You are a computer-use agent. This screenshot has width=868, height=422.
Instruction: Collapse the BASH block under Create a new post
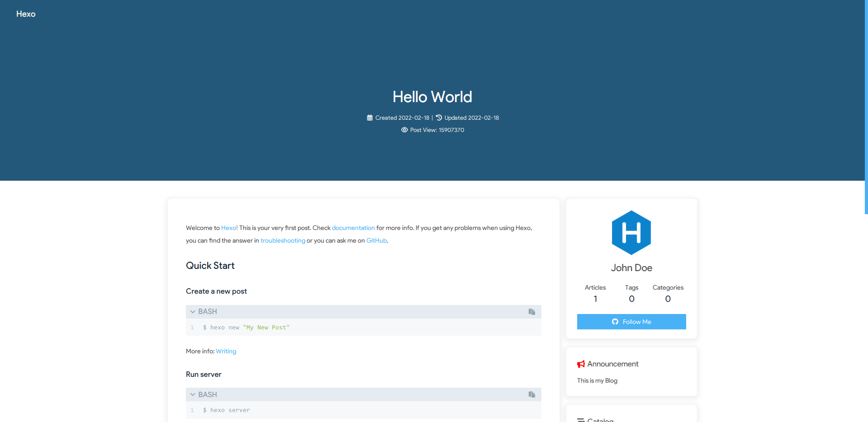click(193, 312)
